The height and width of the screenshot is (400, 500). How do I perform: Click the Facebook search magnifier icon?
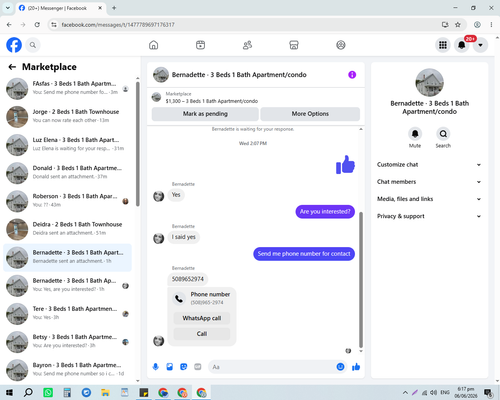(x=33, y=45)
